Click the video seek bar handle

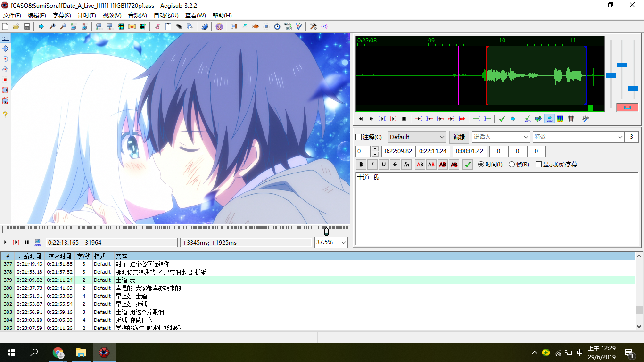click(x=326, y=231)
